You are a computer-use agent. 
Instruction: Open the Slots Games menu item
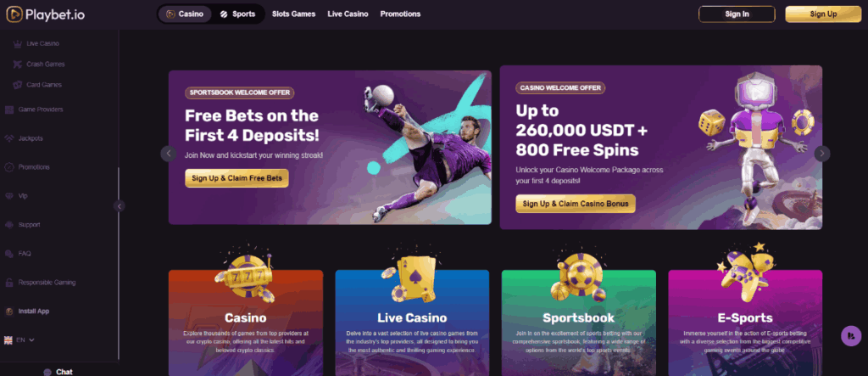pyautogui.click(x=293, y=14)
